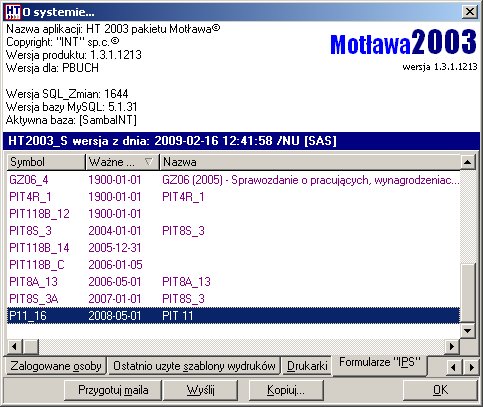Select the PIT8S_3 symbol row

point(30,231)
